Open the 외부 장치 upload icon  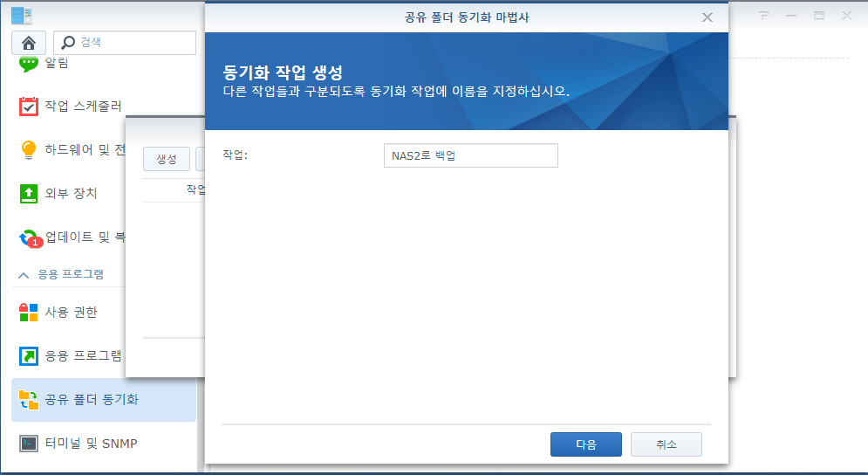coord(28,194)
